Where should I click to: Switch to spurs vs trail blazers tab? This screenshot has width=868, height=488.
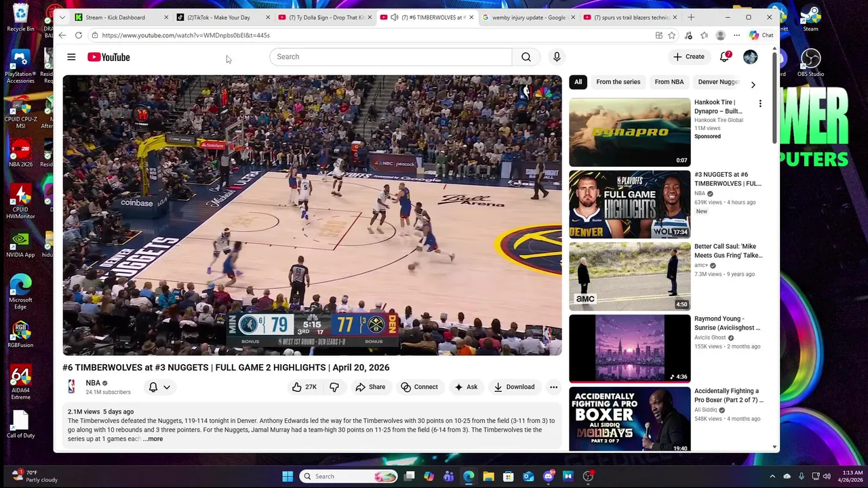pyautogui.click(x=632, y=17)
